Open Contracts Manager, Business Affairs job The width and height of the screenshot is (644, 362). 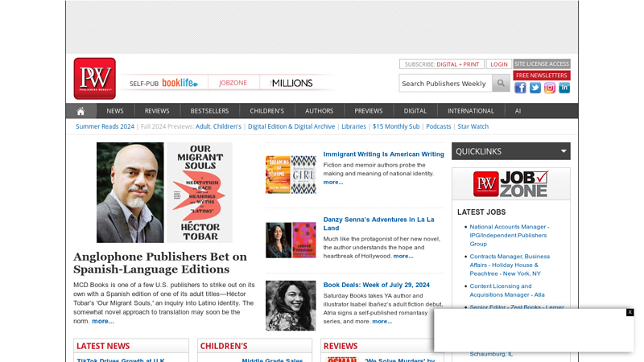(x=510, y=265)
